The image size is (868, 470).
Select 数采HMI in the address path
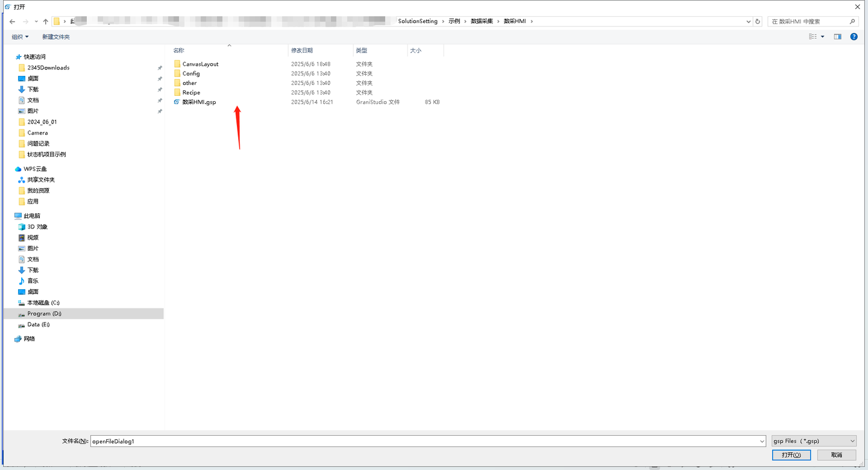515,21
